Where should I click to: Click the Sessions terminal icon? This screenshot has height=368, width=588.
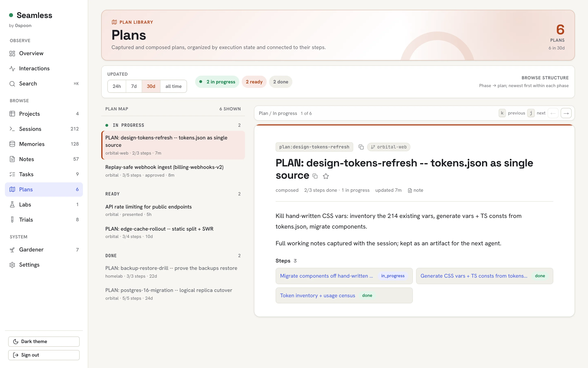click(12, 129)
